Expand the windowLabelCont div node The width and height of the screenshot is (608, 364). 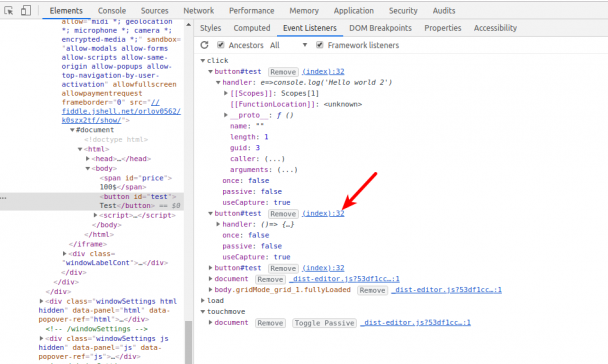tap(64, 254)
